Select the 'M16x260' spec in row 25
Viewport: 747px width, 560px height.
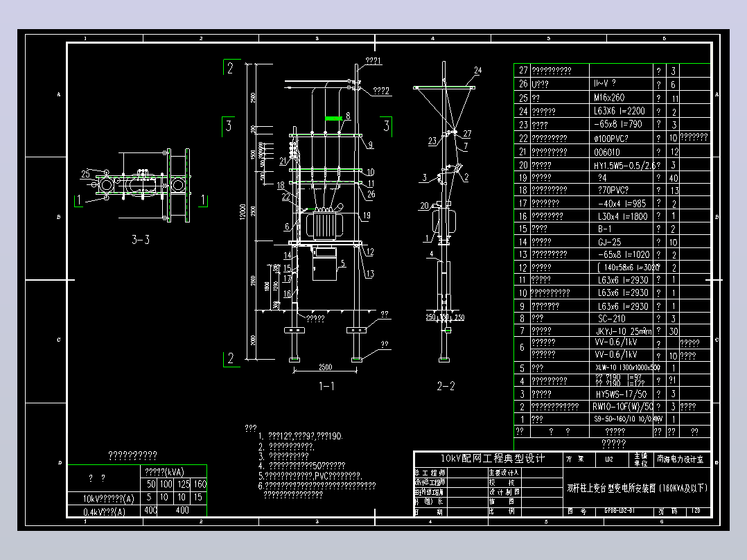click(609, 98)
